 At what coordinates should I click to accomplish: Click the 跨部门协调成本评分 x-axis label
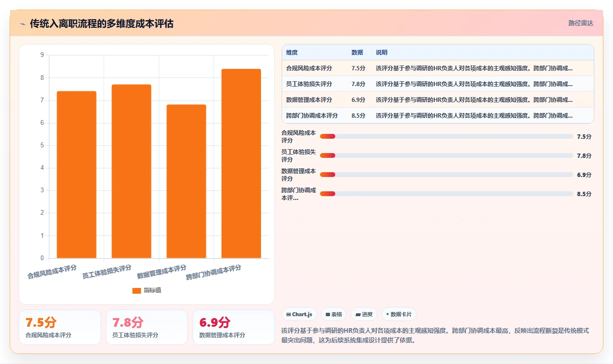coord(214,272)
